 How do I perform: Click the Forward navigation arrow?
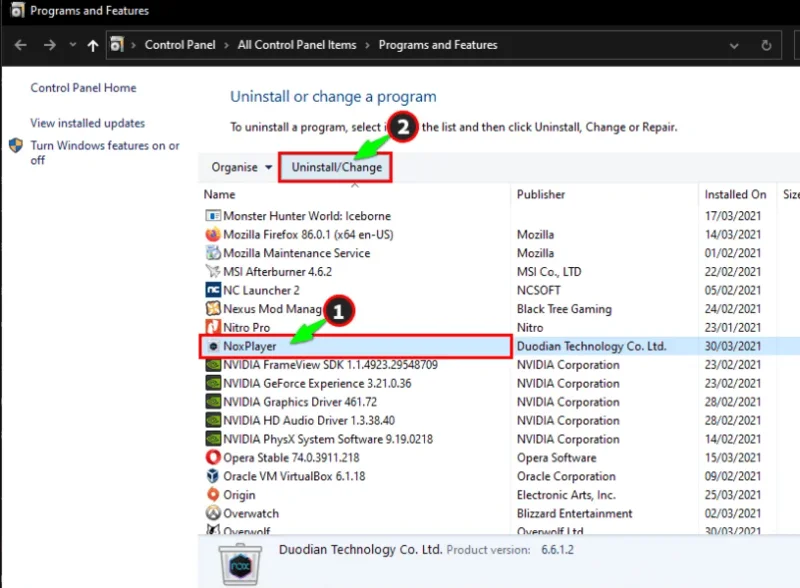49,45
